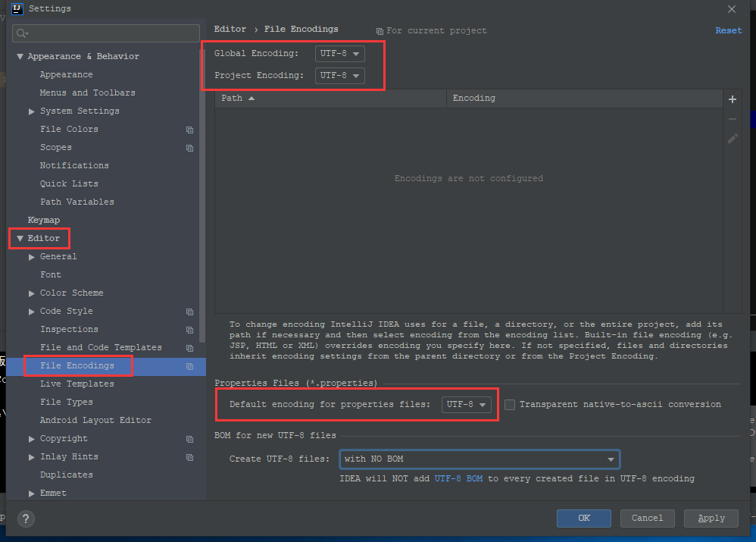Click Editor in the breadcrumb

(230, 30)
